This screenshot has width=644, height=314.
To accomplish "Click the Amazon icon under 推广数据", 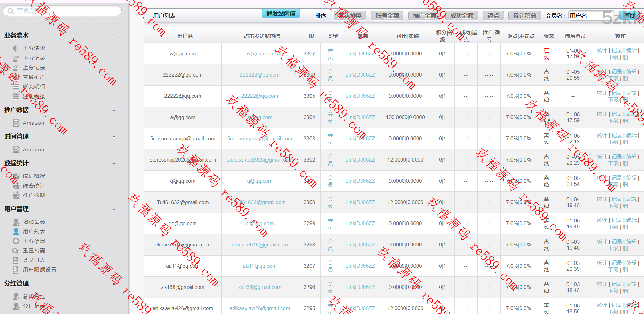I will point(16,123).
